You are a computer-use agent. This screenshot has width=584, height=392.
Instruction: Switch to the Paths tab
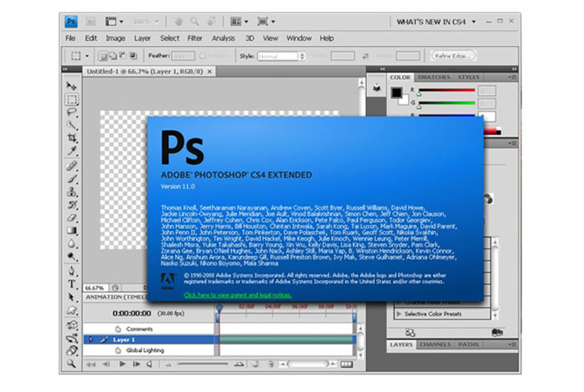click(468, 344)
